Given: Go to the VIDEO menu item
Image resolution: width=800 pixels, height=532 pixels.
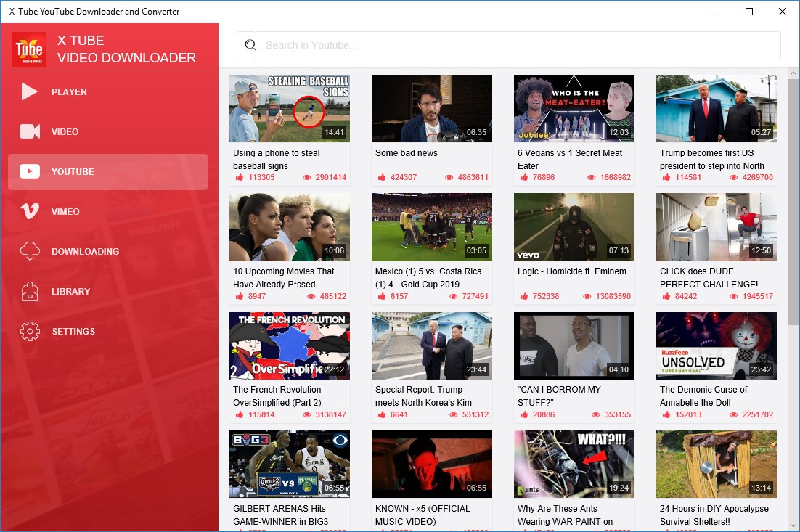Looking at the screenshot, I should (107, 131).
